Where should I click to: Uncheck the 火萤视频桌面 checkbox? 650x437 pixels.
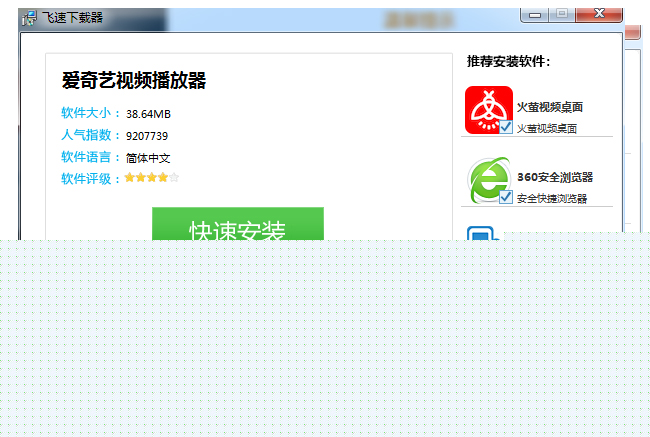click(505, 127)
